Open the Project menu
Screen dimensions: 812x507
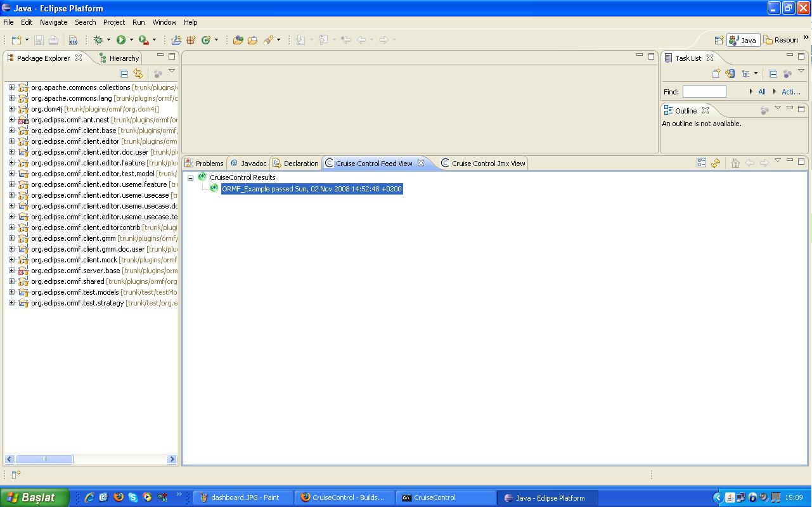click(114, 22)
